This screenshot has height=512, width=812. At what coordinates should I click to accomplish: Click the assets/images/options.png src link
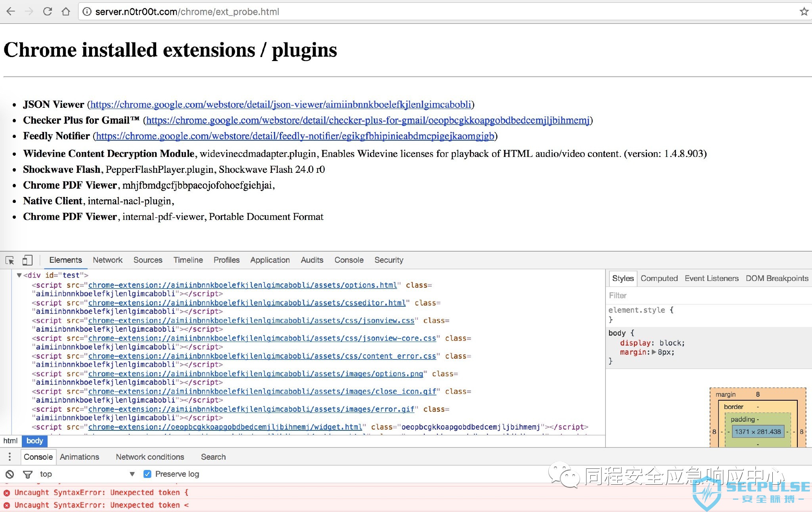[255, 374]
